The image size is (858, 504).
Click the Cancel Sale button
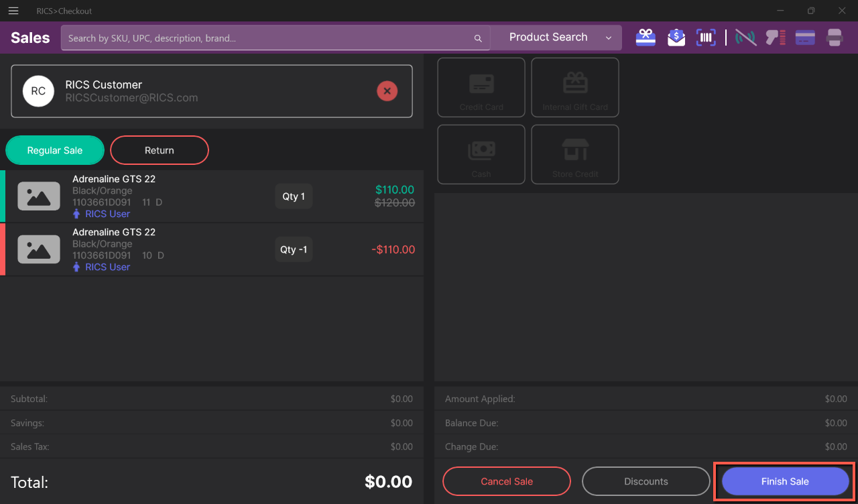(507, 481)
